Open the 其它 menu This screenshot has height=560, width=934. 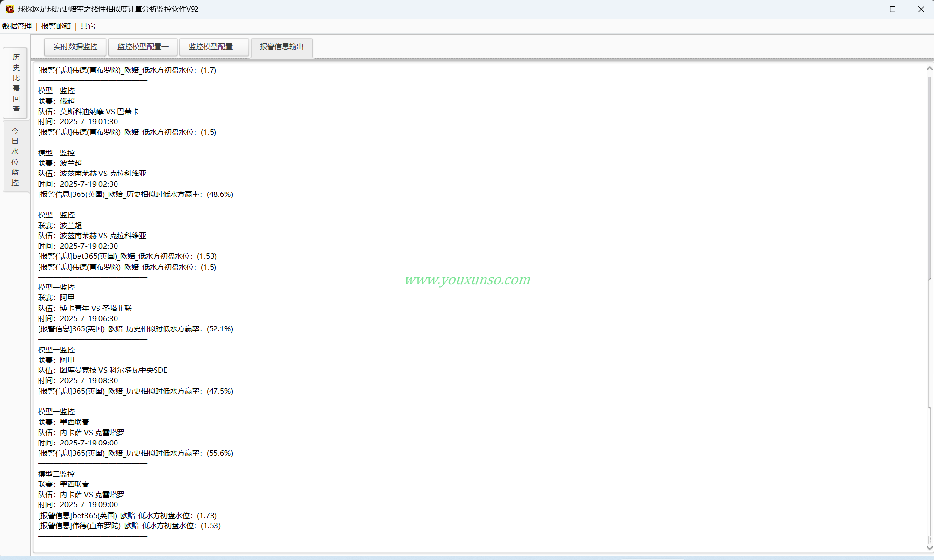pyautogui.click(x=88, y=26)
